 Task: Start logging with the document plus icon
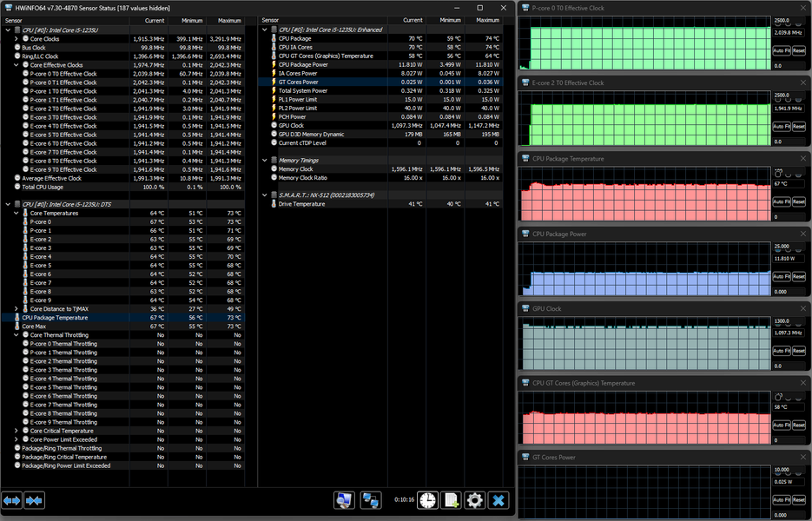click(x=451, y=500)
